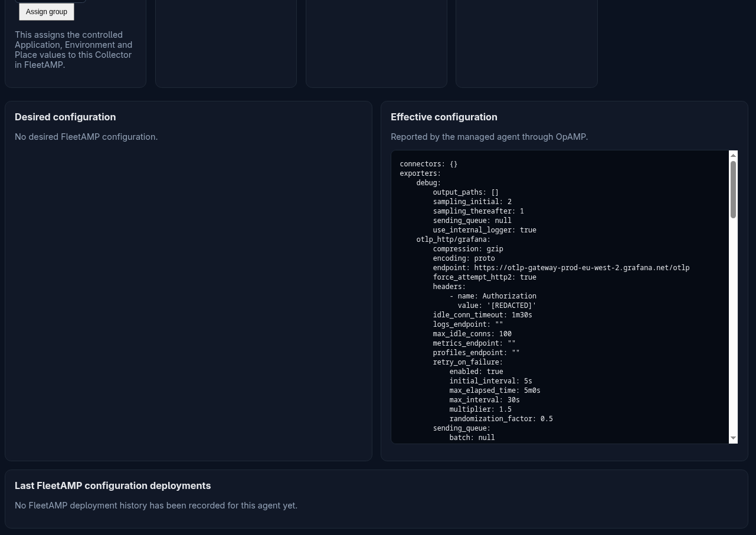Click the effective configuration scrollbar thumb
The width and height of the screenshot is (756, 535).
[734, 189]
